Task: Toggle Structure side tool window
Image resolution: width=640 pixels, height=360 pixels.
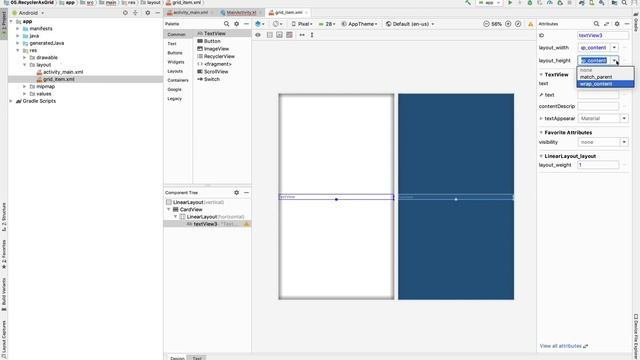Action: click(x=4, y=217)
